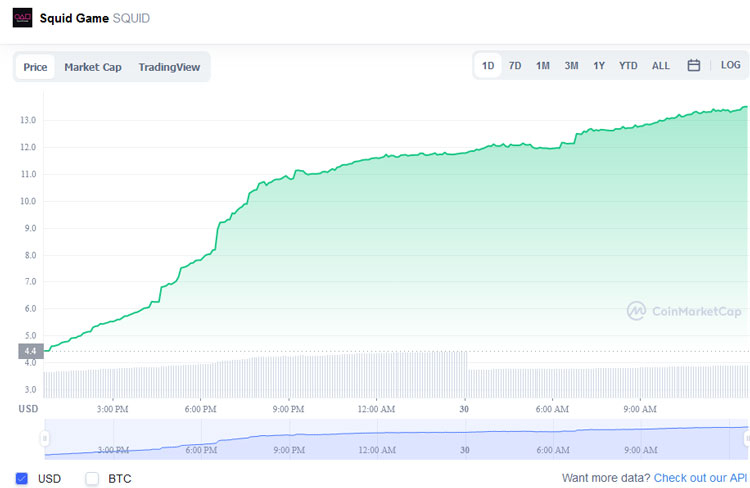Open the calendar date range picker
The width and height of the screenshot is (750, 488).
click(693, 66)
